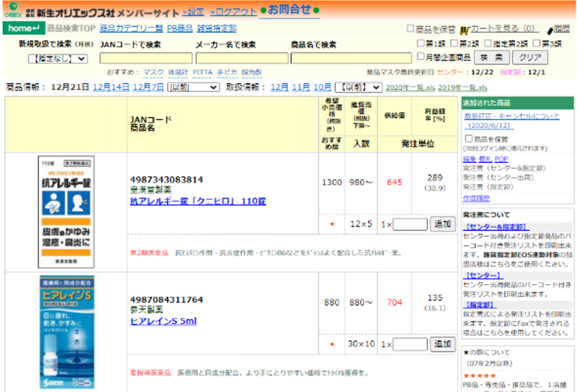Click the ログアウト link
This screenshot has height=392, width=577.
(233, 11)
